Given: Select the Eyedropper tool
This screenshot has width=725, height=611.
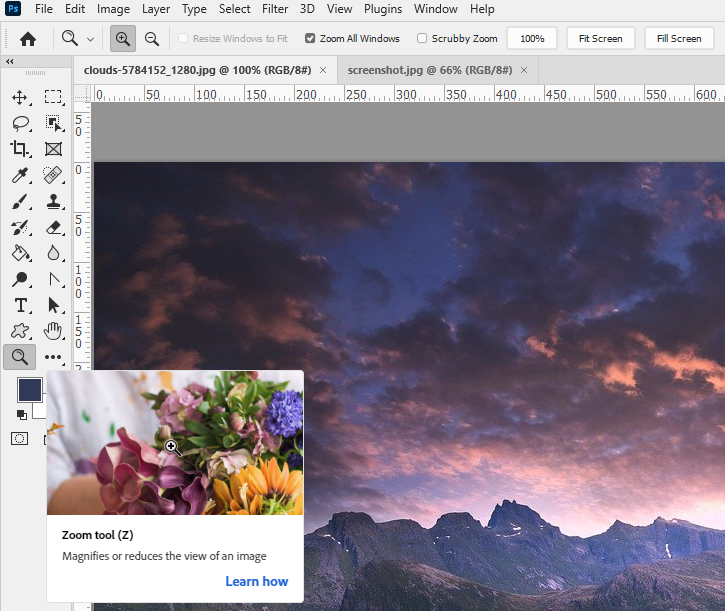Looking at the screenshot, I should 19,175.
